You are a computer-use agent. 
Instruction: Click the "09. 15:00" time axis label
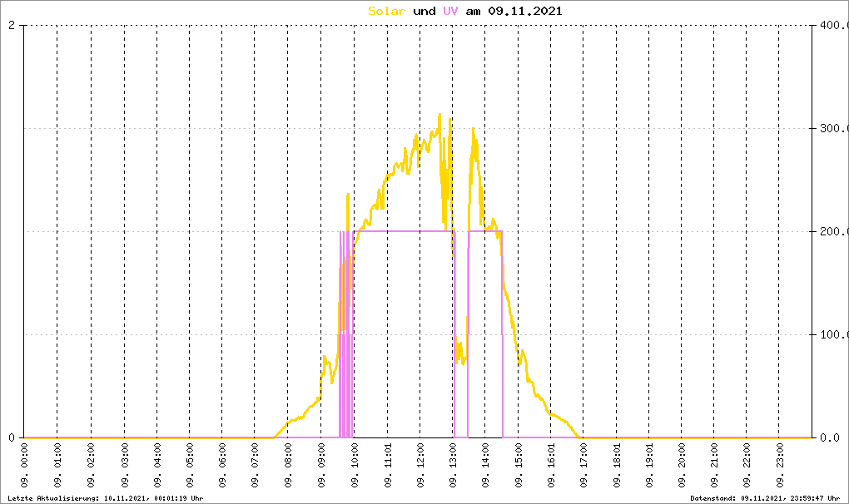pos(519,466)
